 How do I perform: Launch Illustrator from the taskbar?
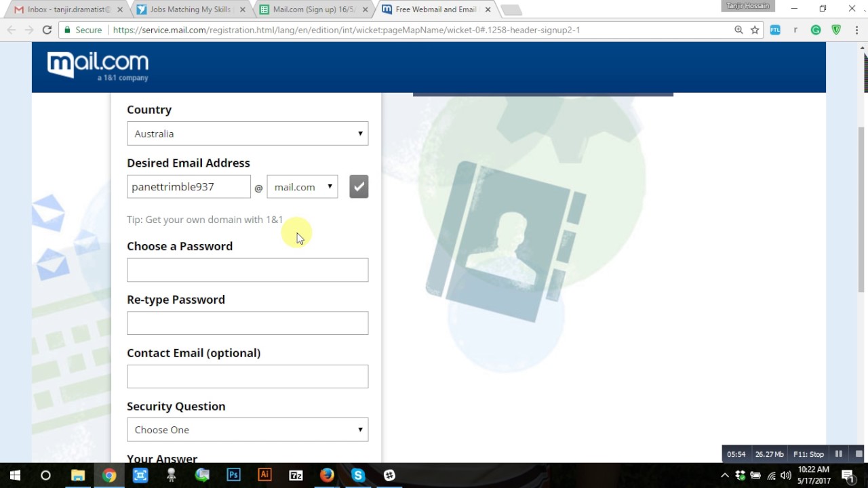click(x=264, y=475)
